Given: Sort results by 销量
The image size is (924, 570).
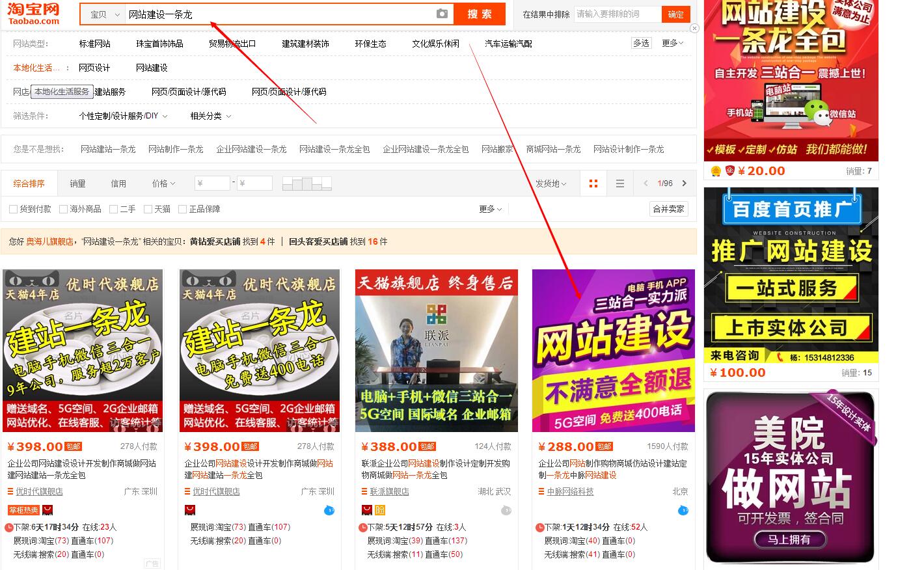Looking at the screenshot, I should (x=77, y=183).
